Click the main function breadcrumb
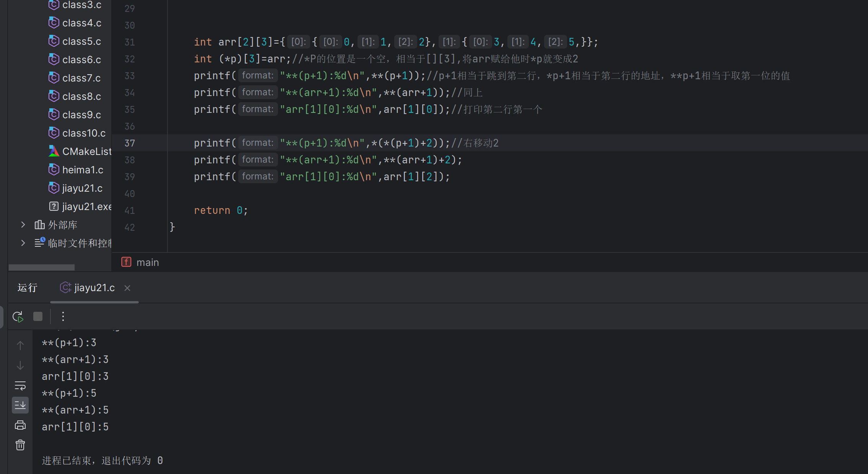Image resolution: width=868 pixels, height=474 pixels. pos(148,262)
